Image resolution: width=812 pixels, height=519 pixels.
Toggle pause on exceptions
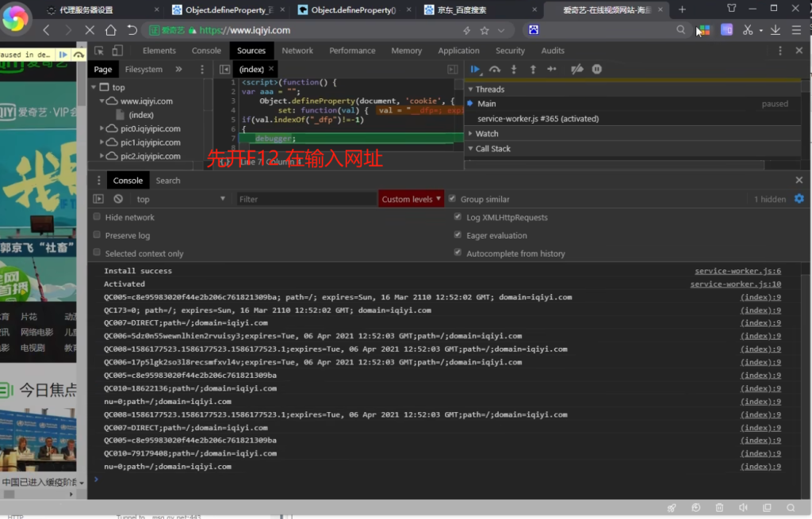click(596, 70)
